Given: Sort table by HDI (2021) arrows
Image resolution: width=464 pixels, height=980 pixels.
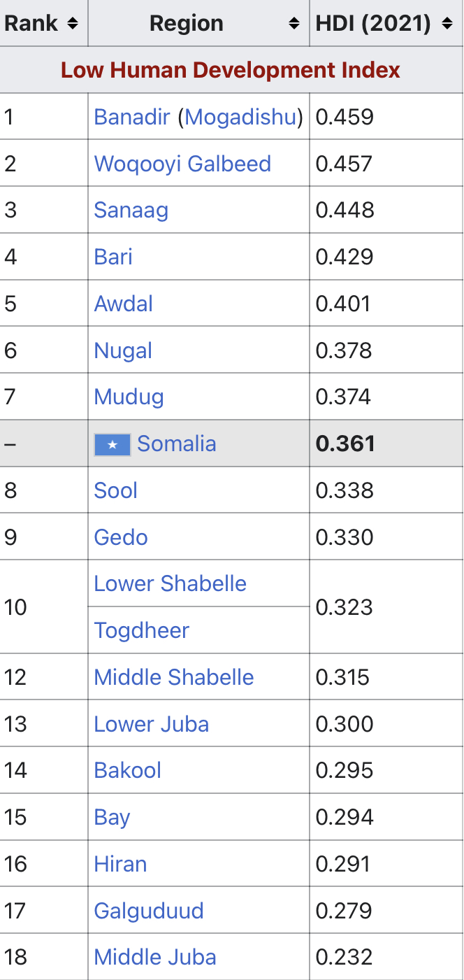Looking at the screenshot, I should 447,24.
